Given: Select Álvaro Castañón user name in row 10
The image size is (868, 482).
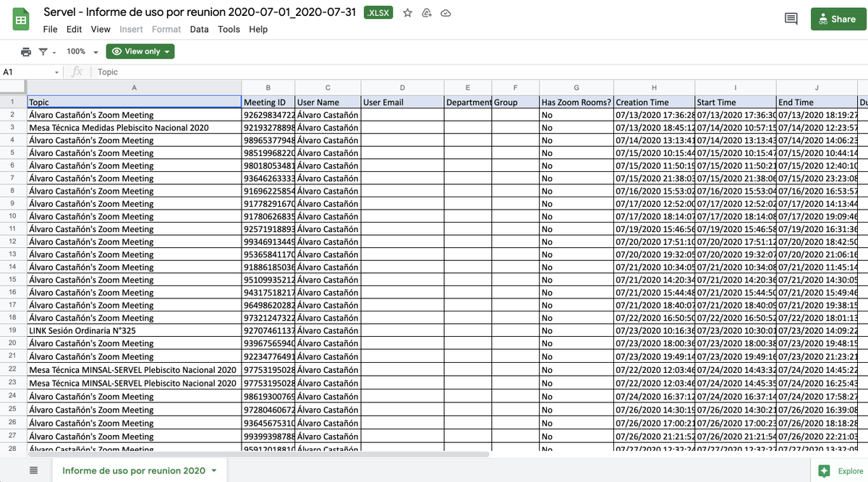Looking at the screenshot, I should point(328,216).
